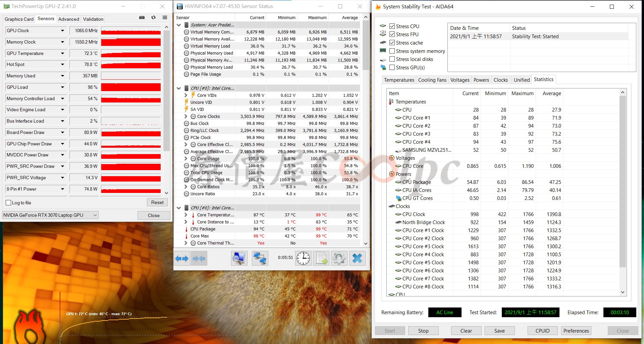The height and width of the screenshot is (344, 644).
Task: Switch to Cooling Fans tab in AIDA64
Action: click(x=432, y=80)
